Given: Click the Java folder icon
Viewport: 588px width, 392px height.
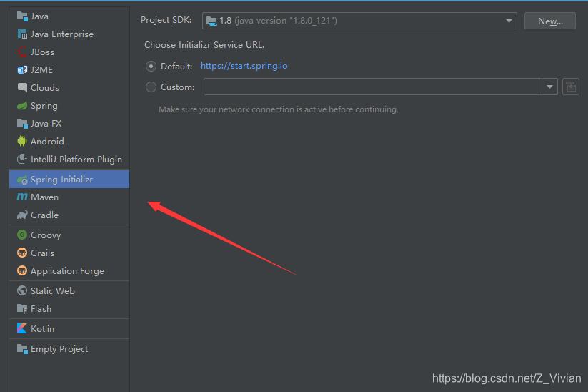Looking at the screenshot, I should pos(22,16).
